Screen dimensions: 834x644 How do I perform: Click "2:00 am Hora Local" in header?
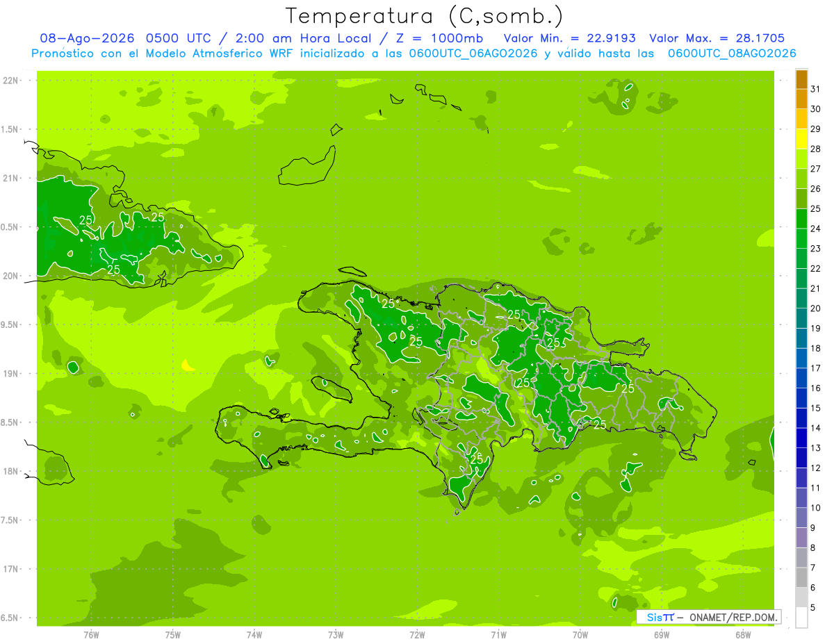point(304,38)
